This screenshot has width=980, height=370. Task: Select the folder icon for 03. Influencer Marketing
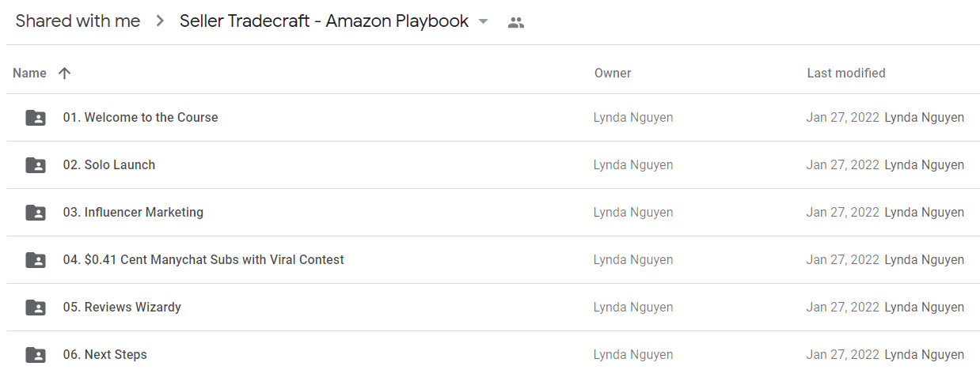pos(36,213)
